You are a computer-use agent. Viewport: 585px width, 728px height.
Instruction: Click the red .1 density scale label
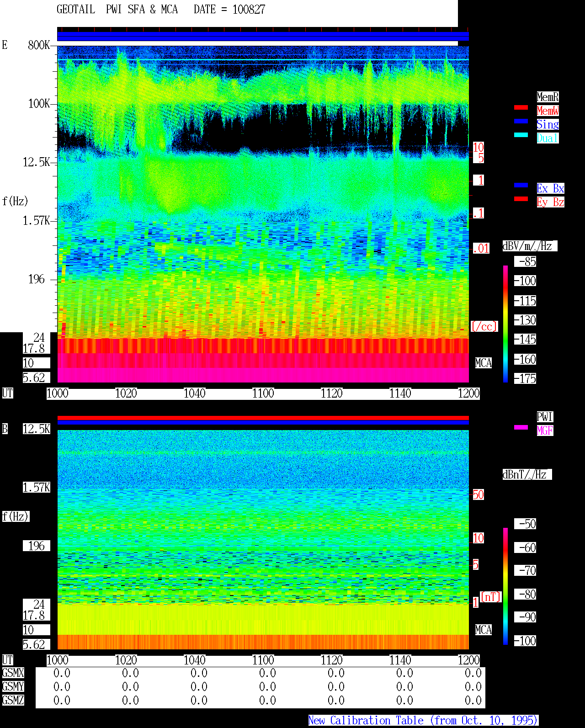pos(478,213)
